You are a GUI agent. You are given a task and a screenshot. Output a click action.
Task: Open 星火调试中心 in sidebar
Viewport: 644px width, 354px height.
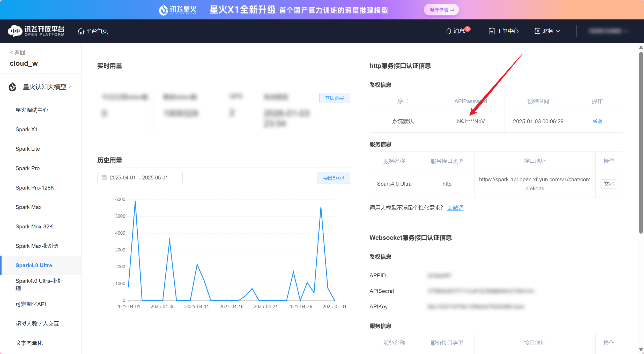coord(32,110)
